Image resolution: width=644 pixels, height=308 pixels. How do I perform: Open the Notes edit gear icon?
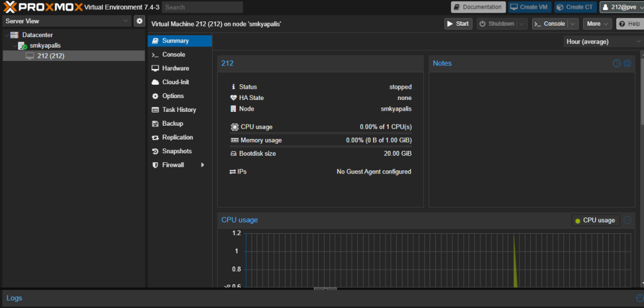coord(627,63)
